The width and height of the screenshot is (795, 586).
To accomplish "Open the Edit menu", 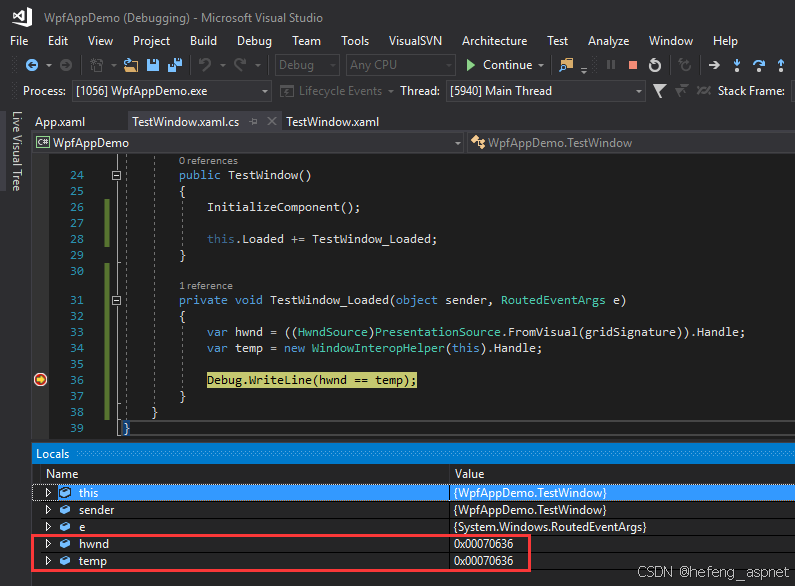I will (58, 41).
